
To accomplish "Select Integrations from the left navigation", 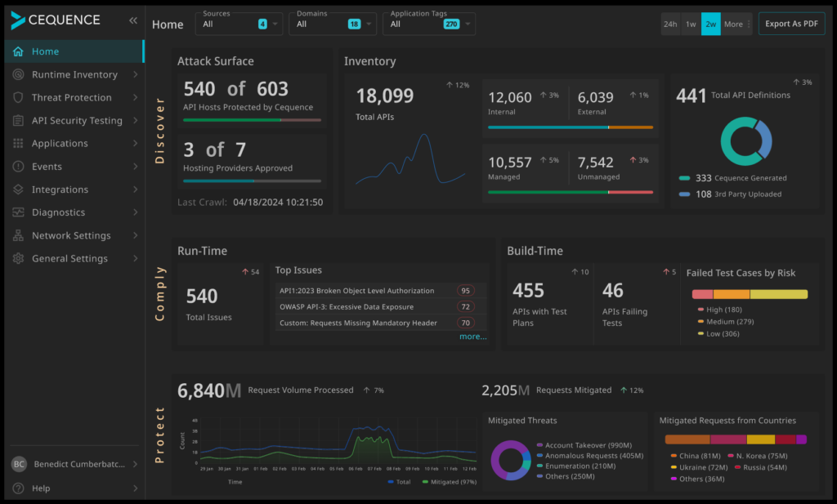I will [74, 189].
